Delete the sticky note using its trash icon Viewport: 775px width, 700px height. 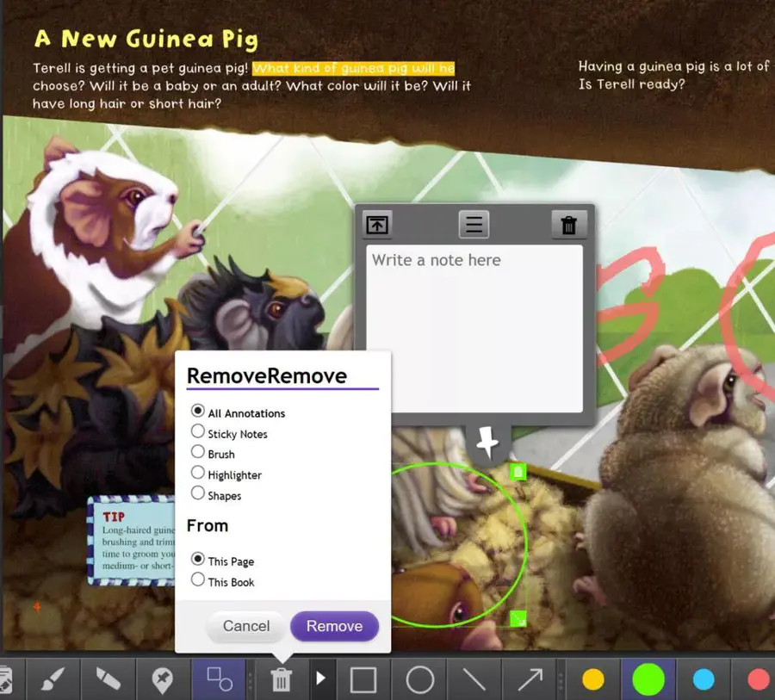click(x=568, y=225)
